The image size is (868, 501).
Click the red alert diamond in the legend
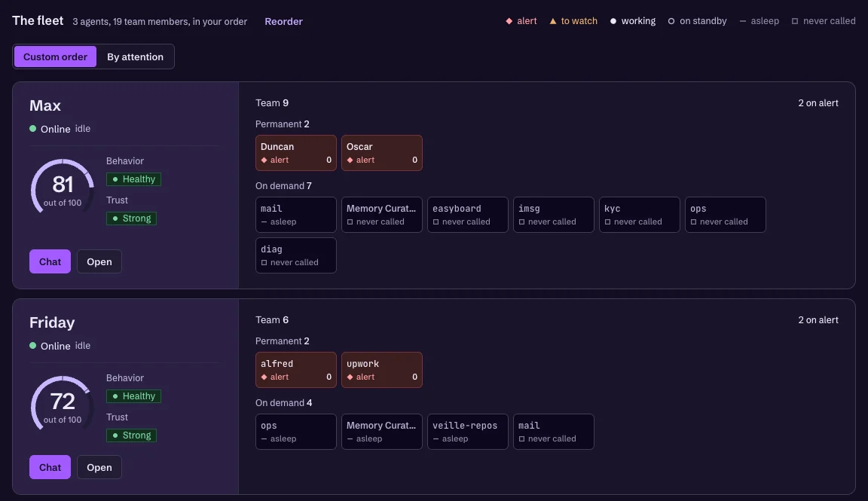(x=509, y=21)
